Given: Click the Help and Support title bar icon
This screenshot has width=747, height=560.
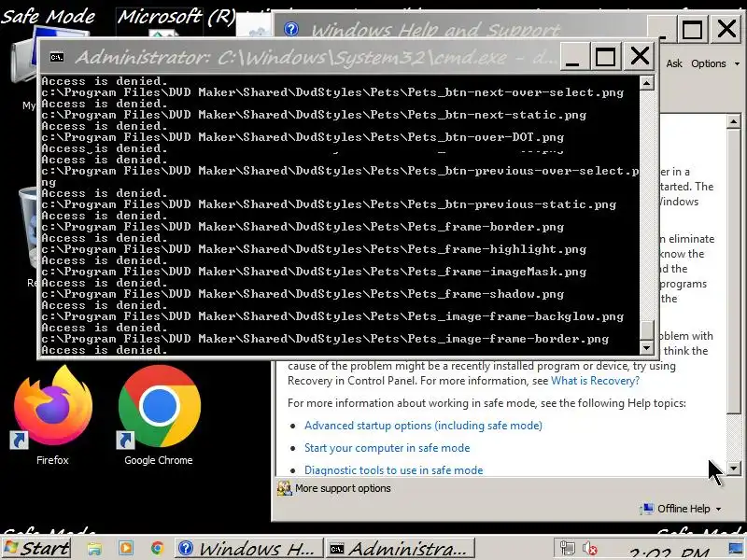Looking at the screenshot, I should [x=291, y=30].
